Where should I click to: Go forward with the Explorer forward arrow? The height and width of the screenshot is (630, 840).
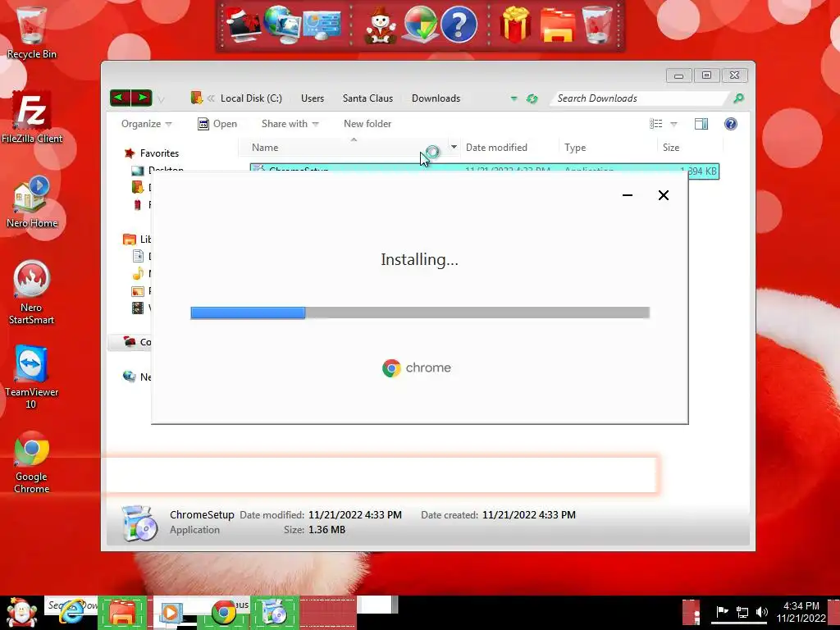point(142,98)
